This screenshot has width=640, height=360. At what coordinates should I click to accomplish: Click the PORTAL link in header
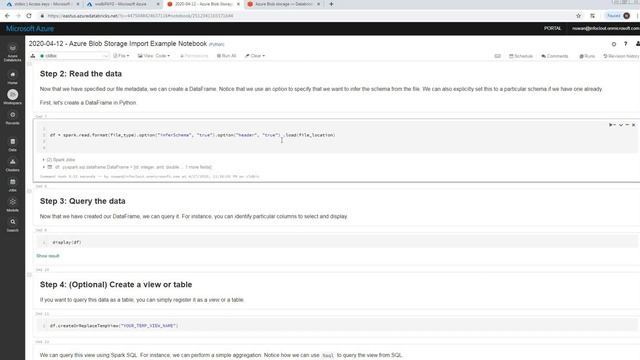552,29
